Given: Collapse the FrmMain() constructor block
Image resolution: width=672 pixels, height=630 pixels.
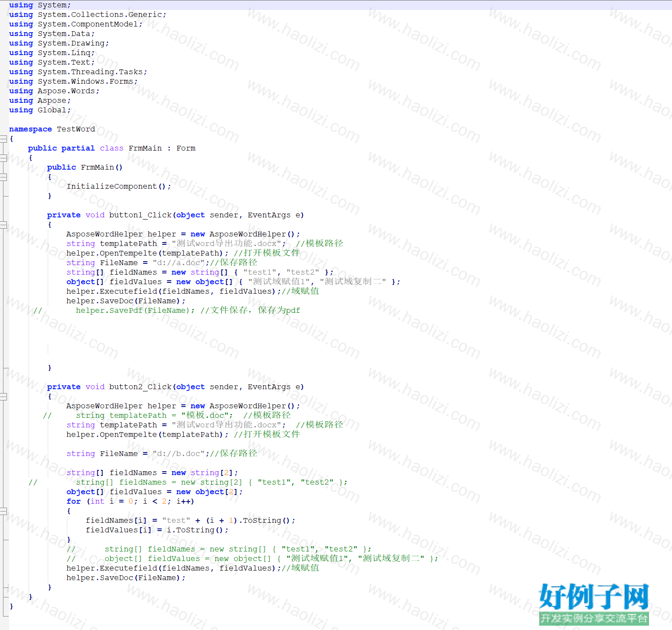Looking at the screenshot, I should 3,177.
